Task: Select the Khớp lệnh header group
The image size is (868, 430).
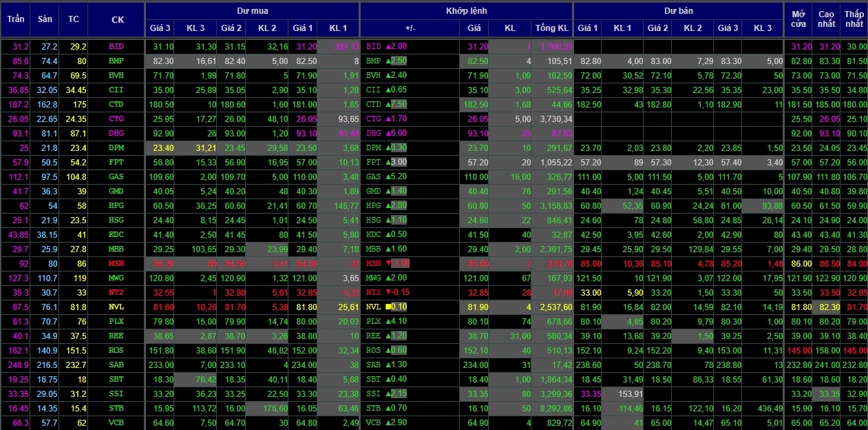Action: [x=466, y=10]
